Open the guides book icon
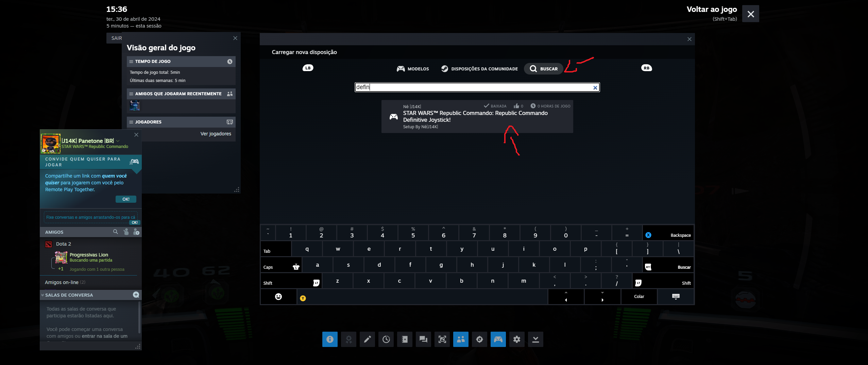 click(x=405, y=339)
